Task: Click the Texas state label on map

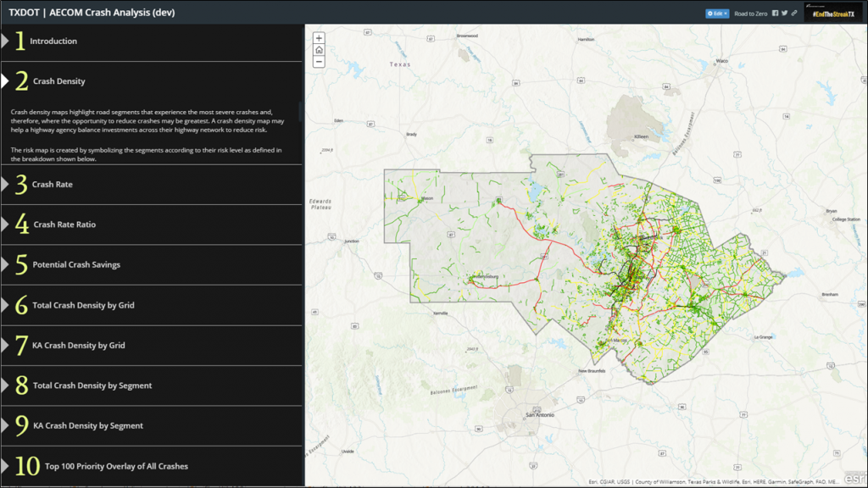Action: [400, 64]
